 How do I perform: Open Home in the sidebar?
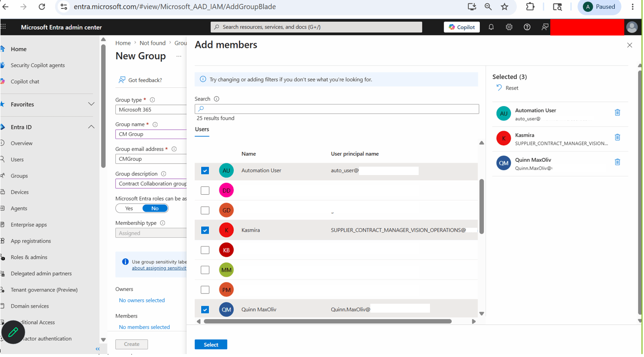coord(19,49)
